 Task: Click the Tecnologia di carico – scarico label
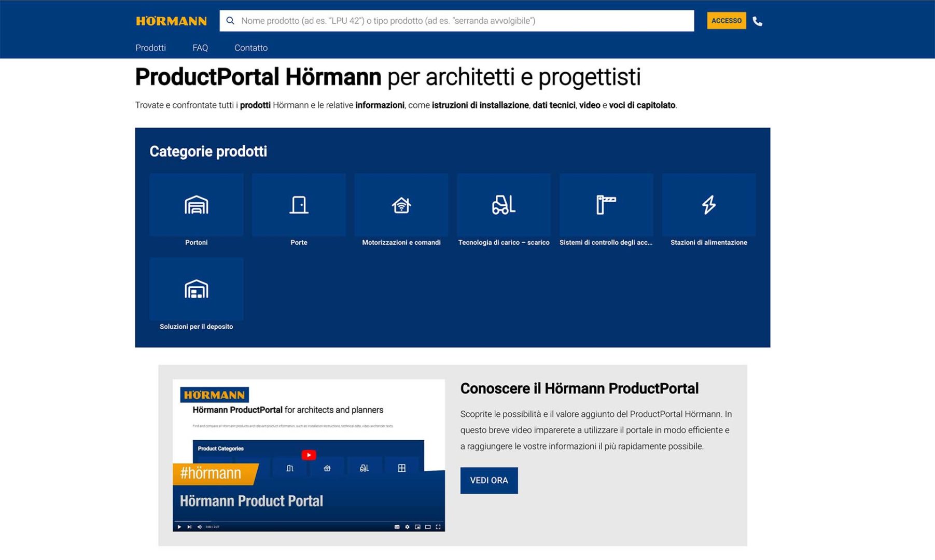click(504, 242)
